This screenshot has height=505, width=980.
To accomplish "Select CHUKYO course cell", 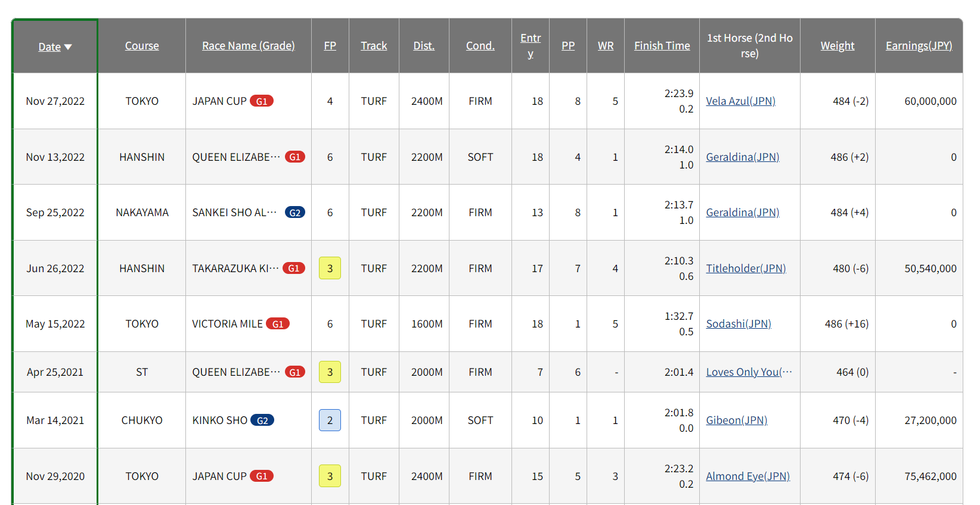I will click(142, 420).
